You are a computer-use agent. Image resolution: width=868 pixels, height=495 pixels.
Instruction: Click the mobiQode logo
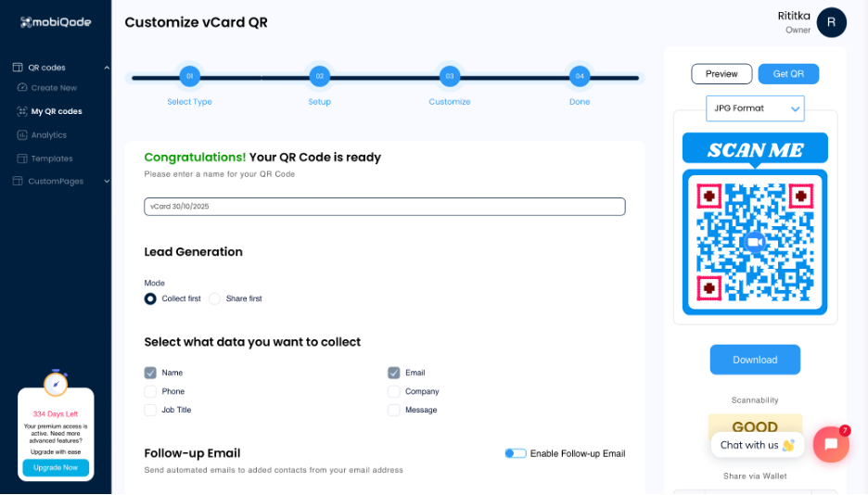[x=56, y=22]
